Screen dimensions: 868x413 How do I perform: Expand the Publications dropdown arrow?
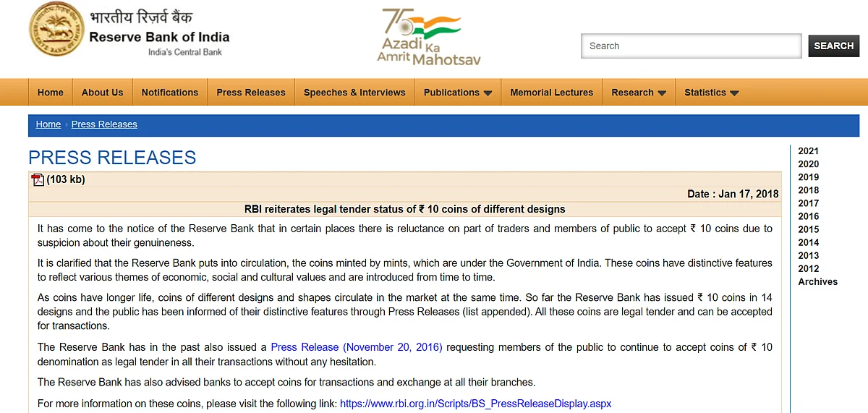[488, 93]
